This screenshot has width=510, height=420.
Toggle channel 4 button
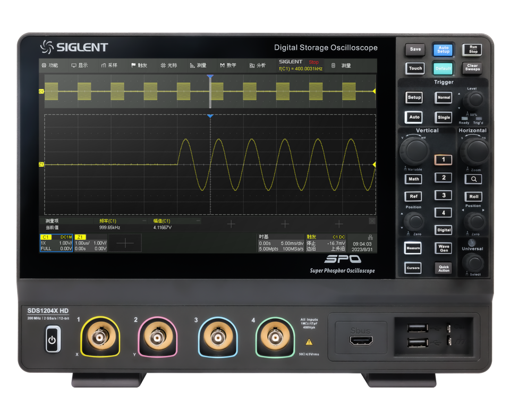(x=443, y=213)
